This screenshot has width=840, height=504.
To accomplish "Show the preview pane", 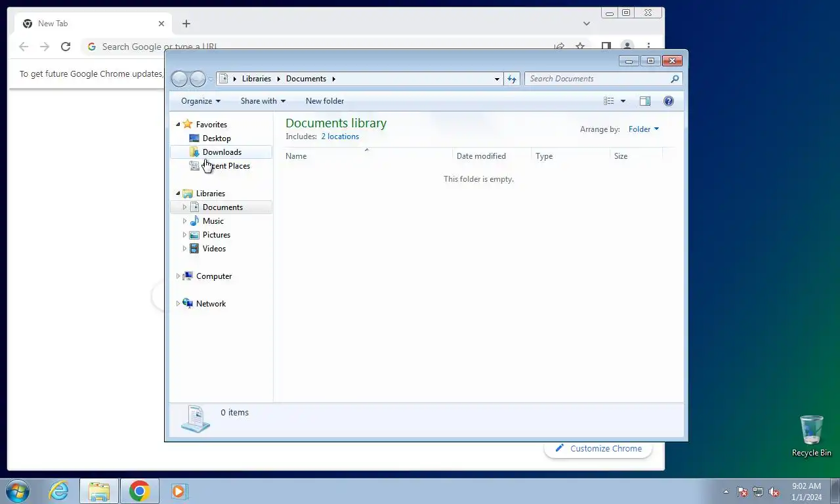I will [645, 101].
